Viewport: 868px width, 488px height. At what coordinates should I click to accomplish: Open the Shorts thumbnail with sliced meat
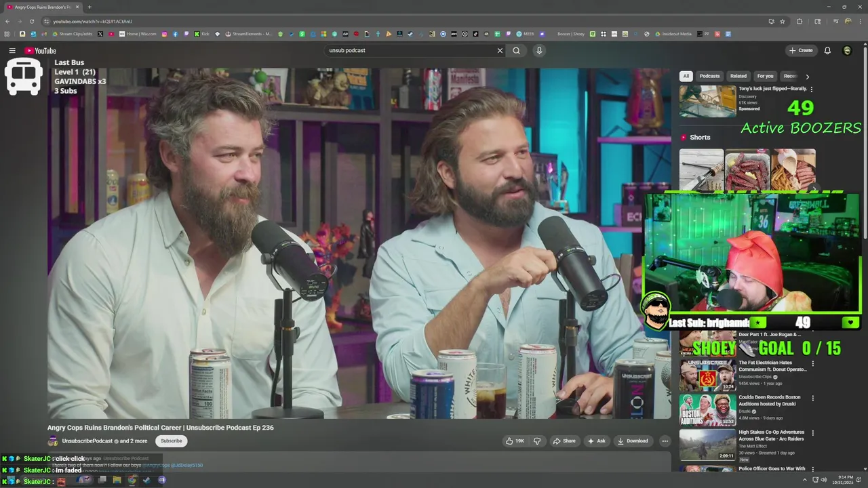[x=747, y=170]
